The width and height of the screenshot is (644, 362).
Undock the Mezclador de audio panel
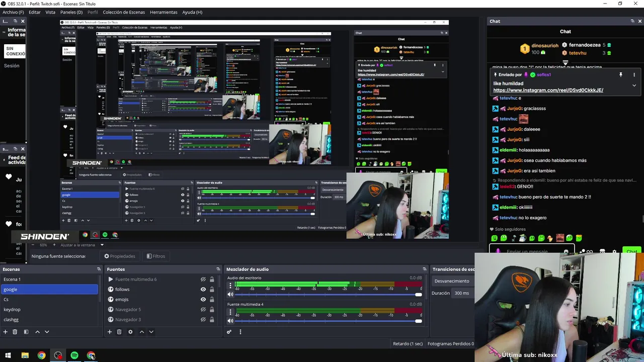point(425,269)
